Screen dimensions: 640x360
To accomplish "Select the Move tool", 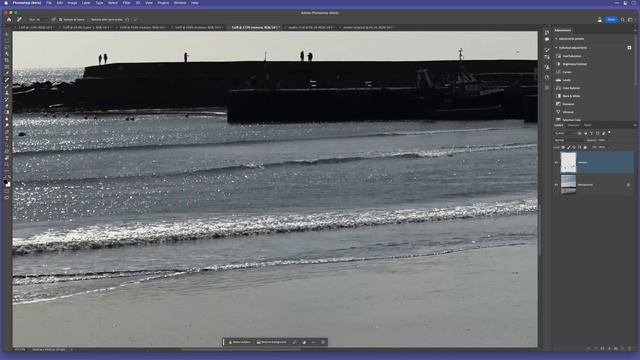I will point(7,33).
